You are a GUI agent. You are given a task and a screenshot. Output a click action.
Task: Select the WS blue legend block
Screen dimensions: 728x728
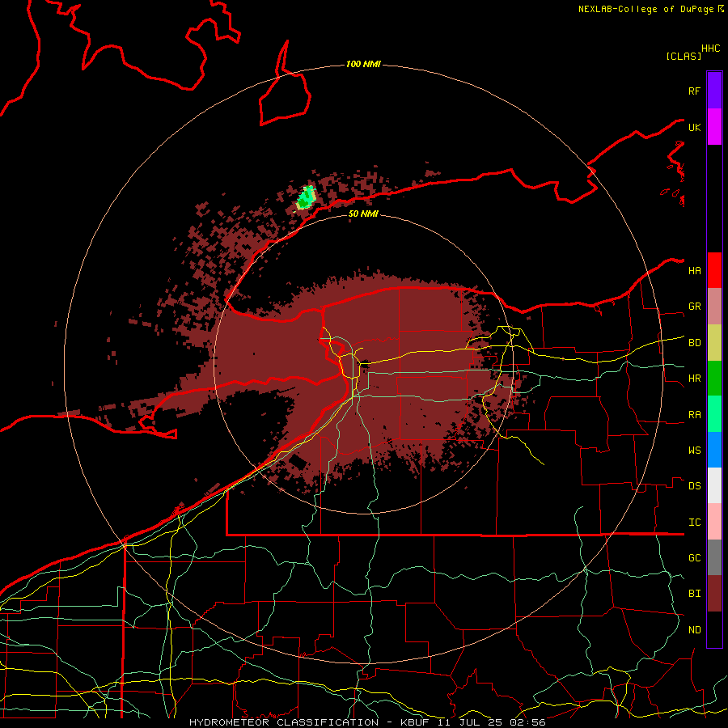coord(714,450)
